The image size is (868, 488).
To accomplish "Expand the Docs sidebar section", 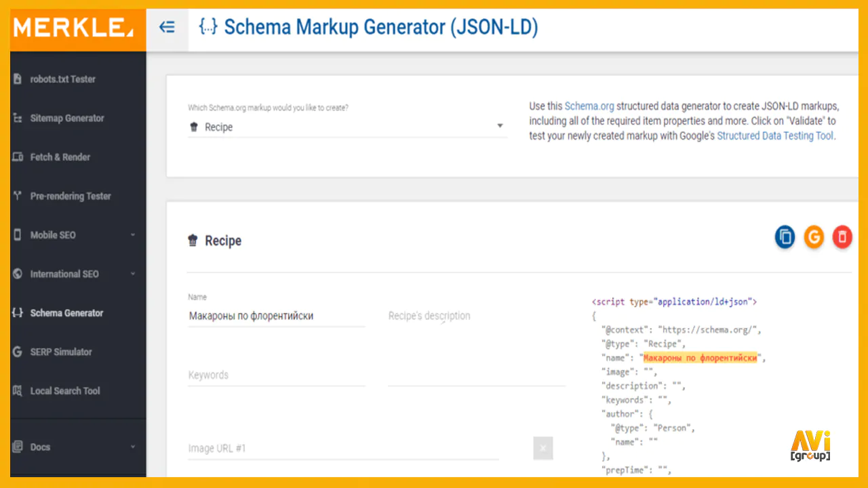I will (x=133, y=447).
